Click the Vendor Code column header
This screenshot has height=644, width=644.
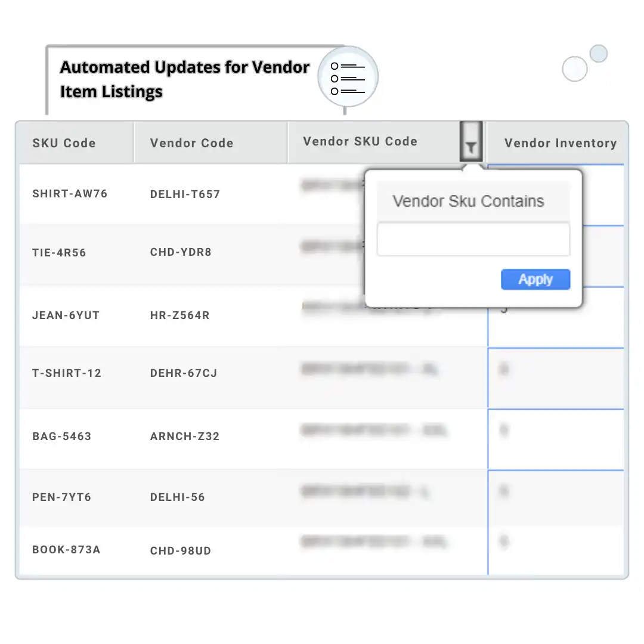point(191,143)
